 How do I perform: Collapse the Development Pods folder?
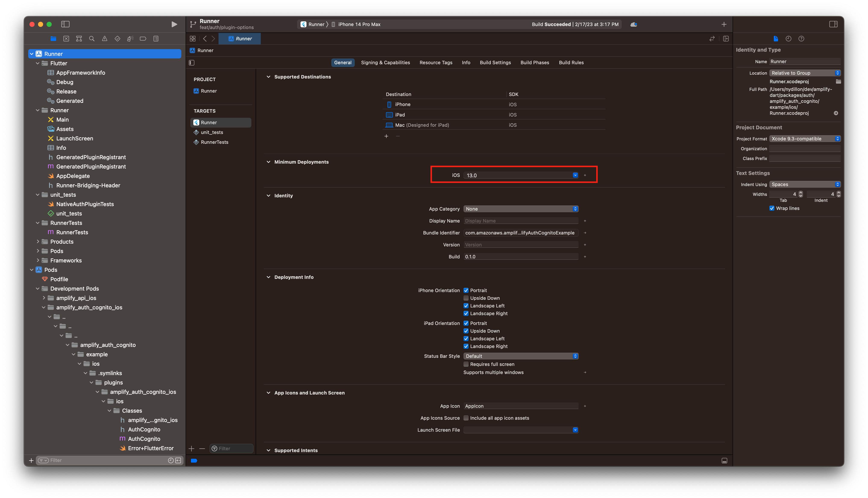click(x=38, y=288)
